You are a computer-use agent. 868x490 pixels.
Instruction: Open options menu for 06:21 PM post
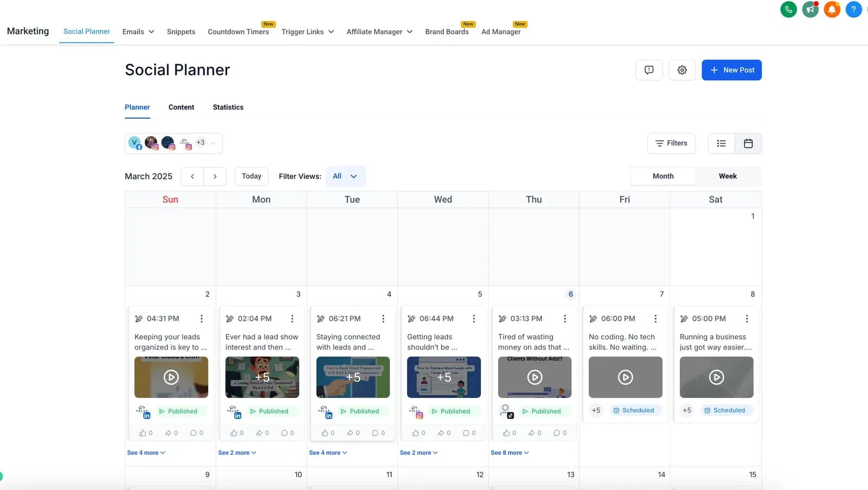pyautogui.click(x=383, y=319)
